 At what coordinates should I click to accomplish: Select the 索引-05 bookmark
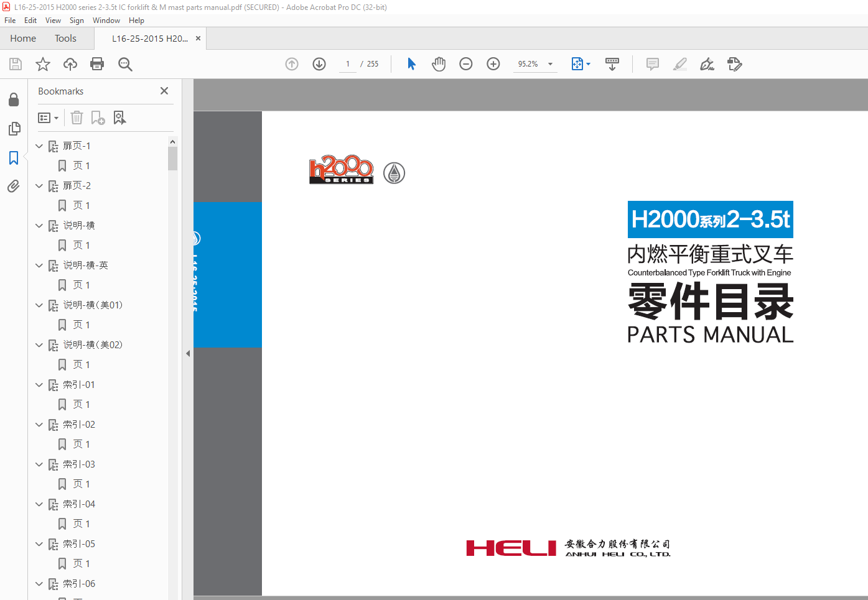tap(79, 544)
